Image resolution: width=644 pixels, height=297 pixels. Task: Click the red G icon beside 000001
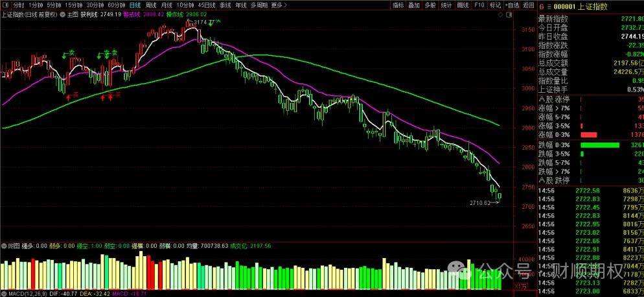[542, 6]
